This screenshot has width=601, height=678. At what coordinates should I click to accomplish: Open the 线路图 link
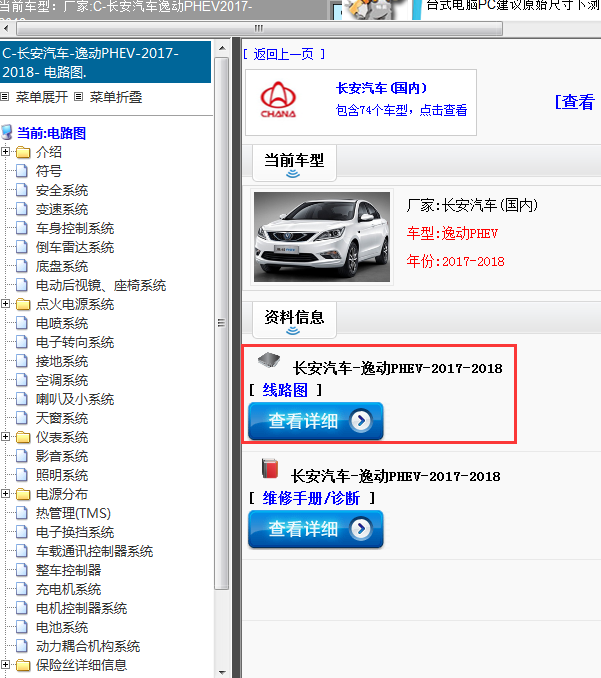pos(285,390)
